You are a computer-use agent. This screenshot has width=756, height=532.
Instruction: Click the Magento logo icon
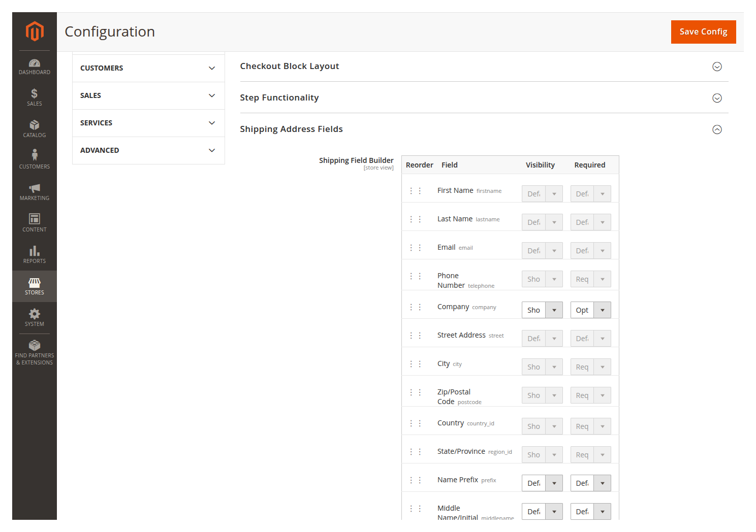[x=35, y=31]
